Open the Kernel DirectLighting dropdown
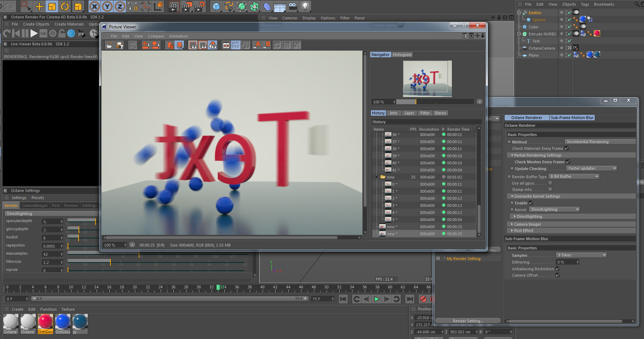 [554, 209]
